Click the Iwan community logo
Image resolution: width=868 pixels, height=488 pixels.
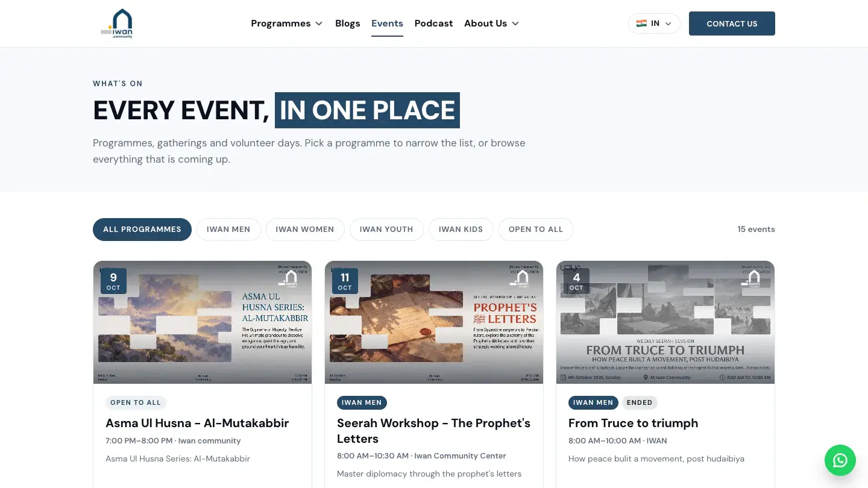117,23
